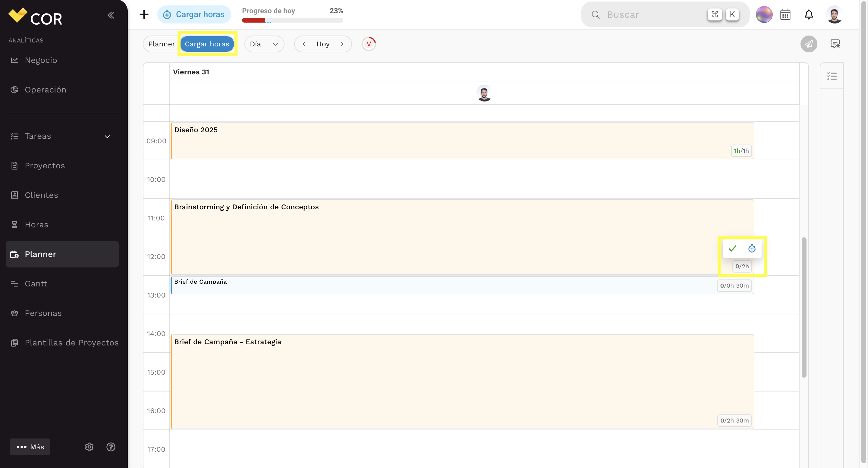Go to the next day arrow

click(x=342, y=44)
